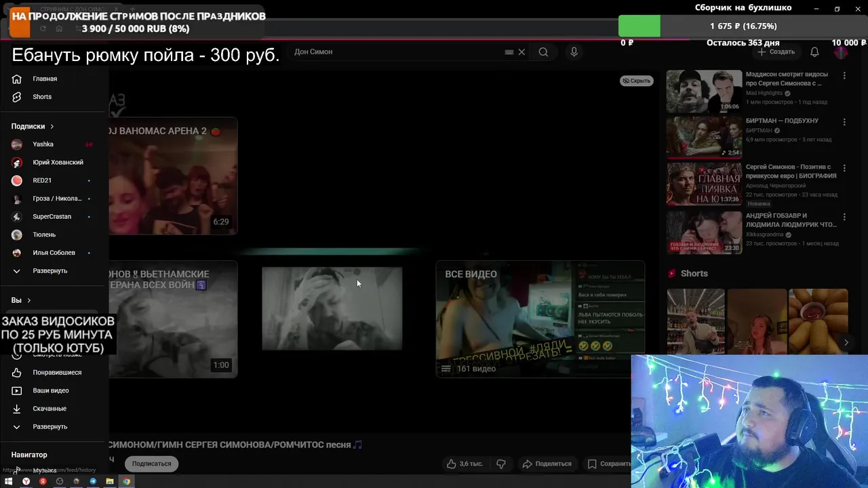This screenshot has width=868, height=488.
Task: Open options for БИРТМАН — ПОДБУХНУ video
Action: 844,122
